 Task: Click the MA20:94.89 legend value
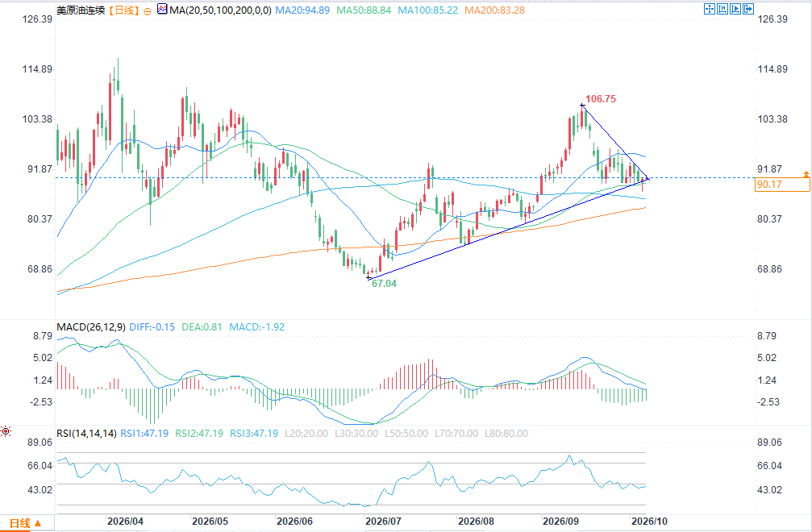click(302, 10)
